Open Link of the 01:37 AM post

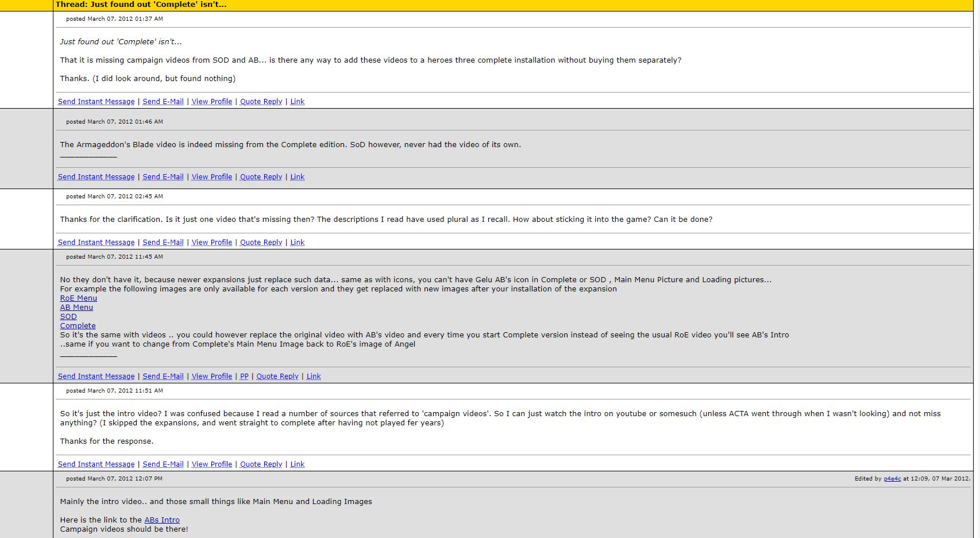point(297,102)
